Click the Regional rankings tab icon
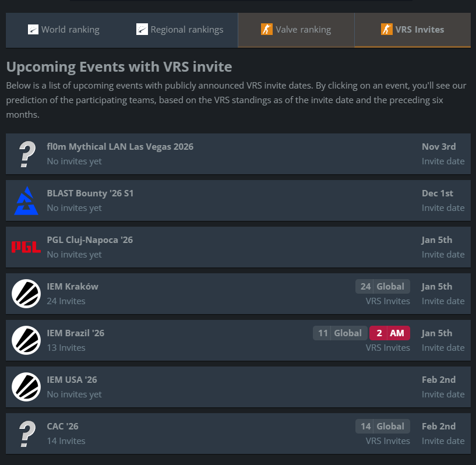This screenshot has width=476, height=465. click(142, 30)
